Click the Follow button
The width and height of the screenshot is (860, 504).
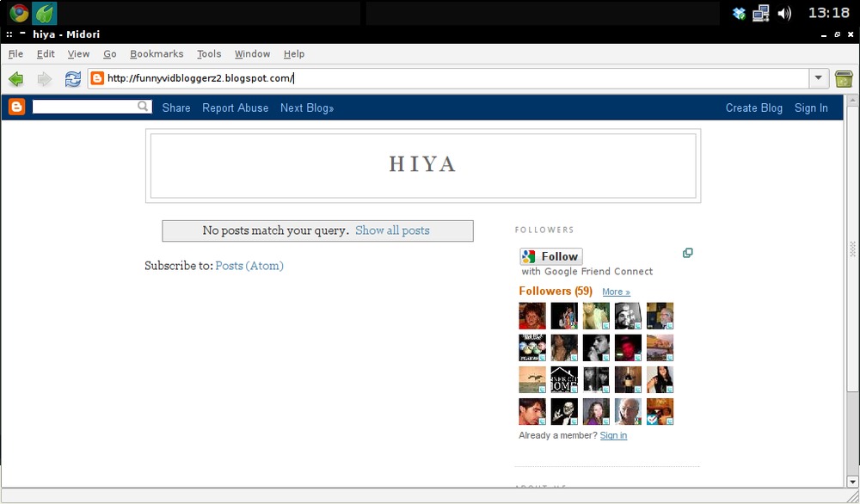(x=551, y=256)
